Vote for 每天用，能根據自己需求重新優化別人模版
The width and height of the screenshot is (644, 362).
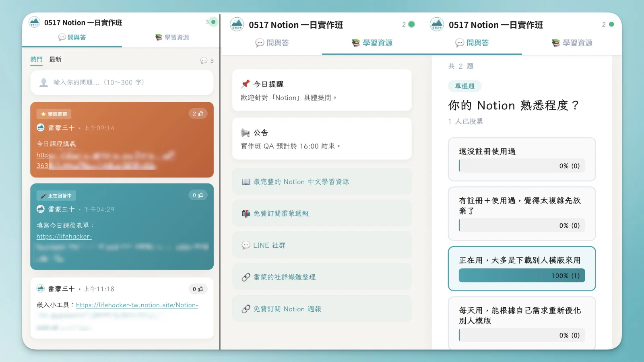pos(522,323)
